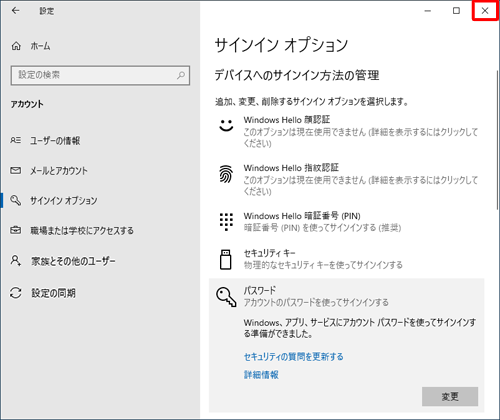500x420 pixels.
Task: Click the password key icon in the パスワード section
Action: coord(226,297)
